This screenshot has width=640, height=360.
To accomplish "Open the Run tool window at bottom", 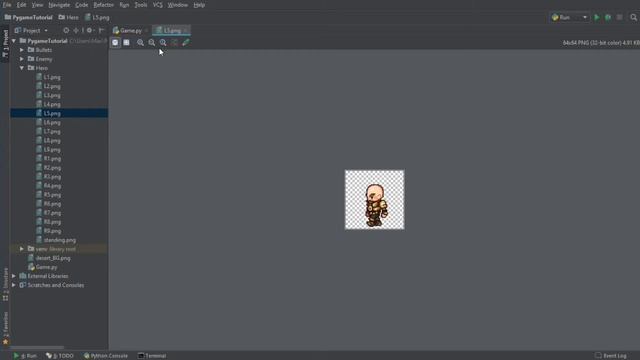I will click(x=25, y=356).
